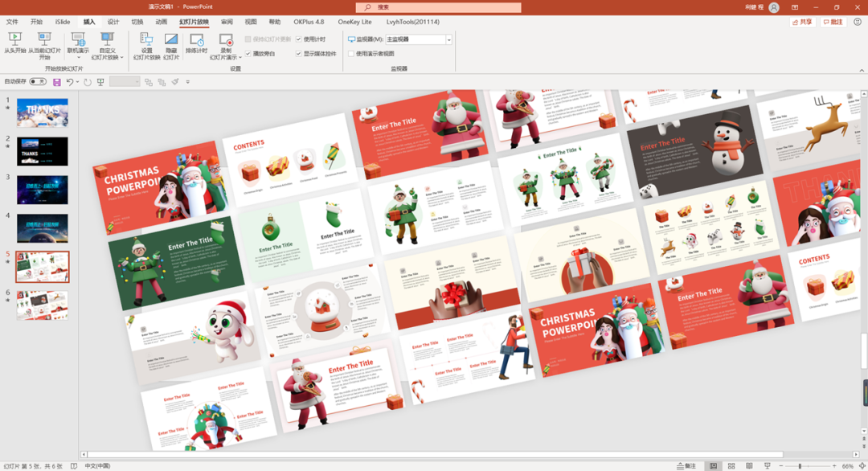Image resolution: width=868 pixels, height=471 pixels.
Task: Click the 66% zoom level
Action: (x=848, y=466)
